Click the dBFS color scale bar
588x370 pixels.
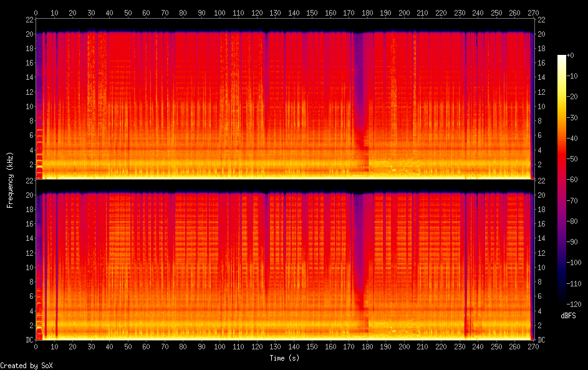coord(561,179)
